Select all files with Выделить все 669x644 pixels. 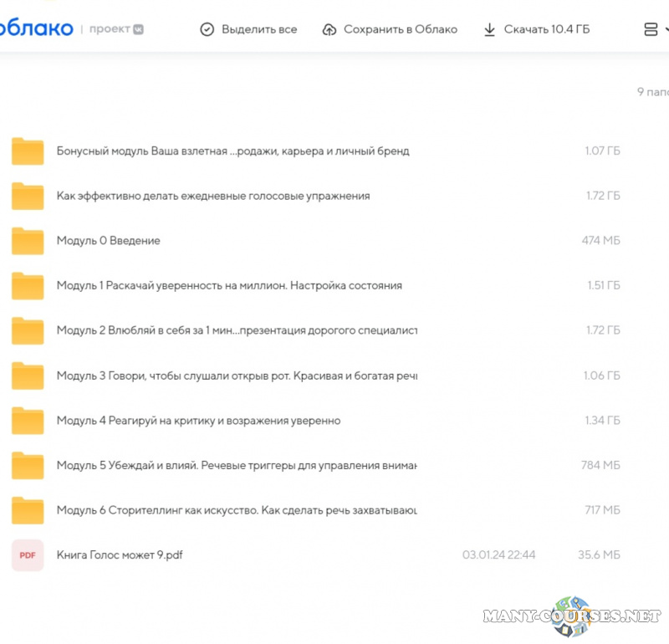[x=258, y=29]
